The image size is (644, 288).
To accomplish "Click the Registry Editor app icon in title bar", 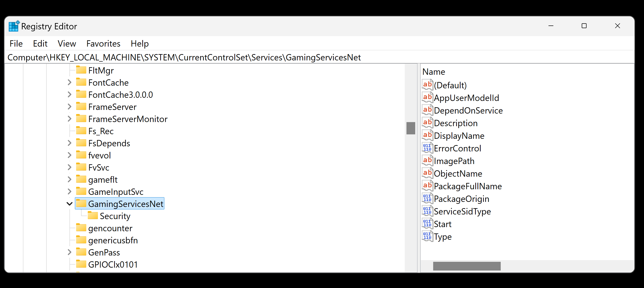I will click(14, 26).
